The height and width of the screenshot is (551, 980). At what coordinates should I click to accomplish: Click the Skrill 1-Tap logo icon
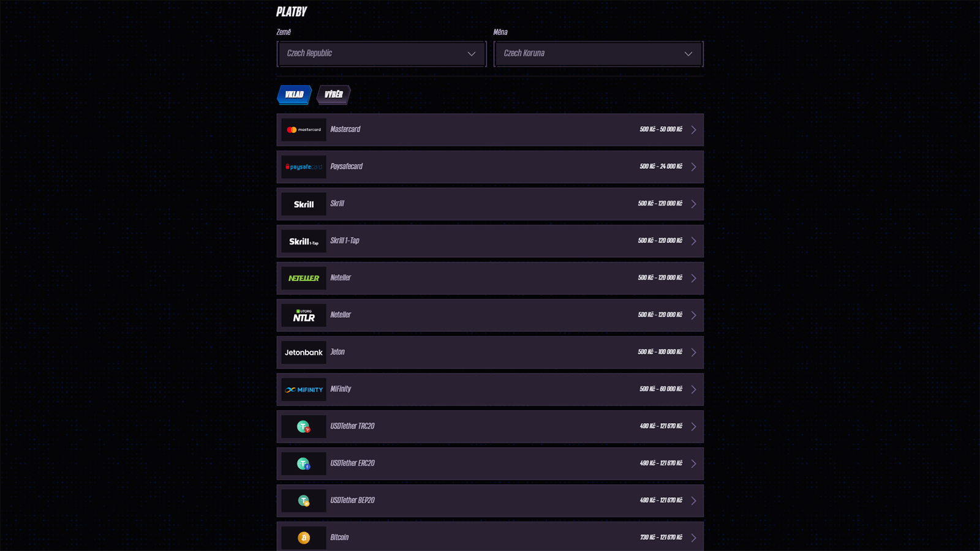[304, 241]
